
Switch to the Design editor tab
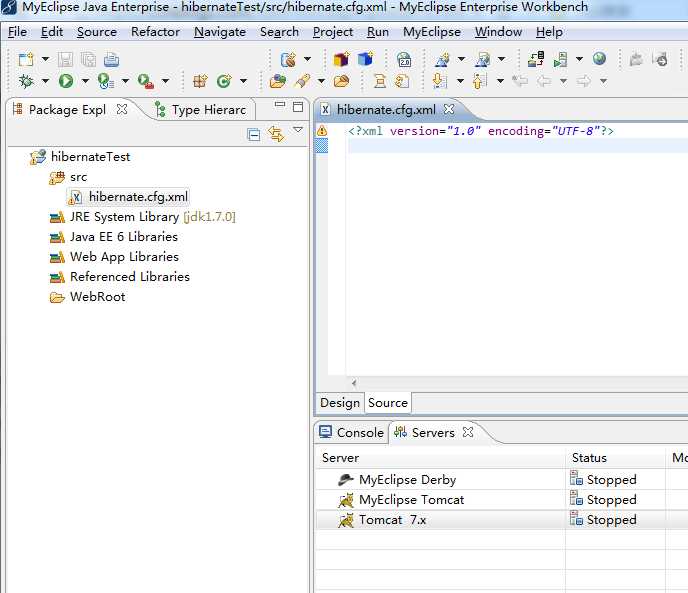pos(340,403)
